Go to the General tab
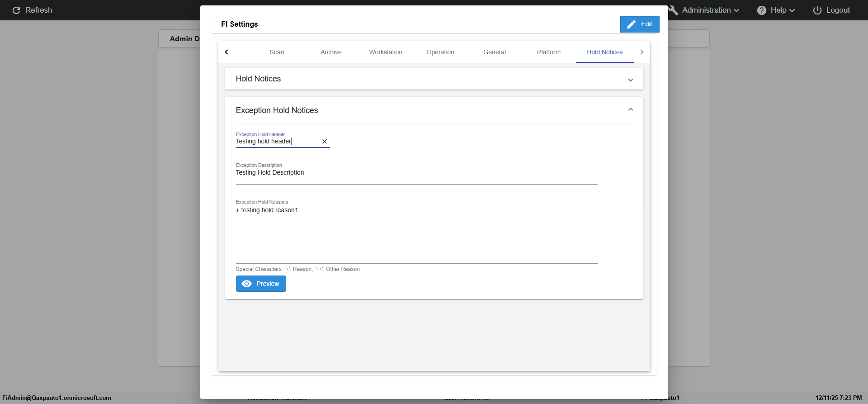The width and height of the screenshot is (868, 404). (495, 52)
